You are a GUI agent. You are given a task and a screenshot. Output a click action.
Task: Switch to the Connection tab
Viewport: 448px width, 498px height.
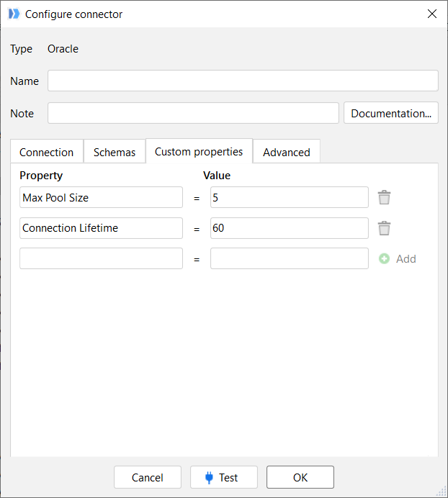[47, 152]
